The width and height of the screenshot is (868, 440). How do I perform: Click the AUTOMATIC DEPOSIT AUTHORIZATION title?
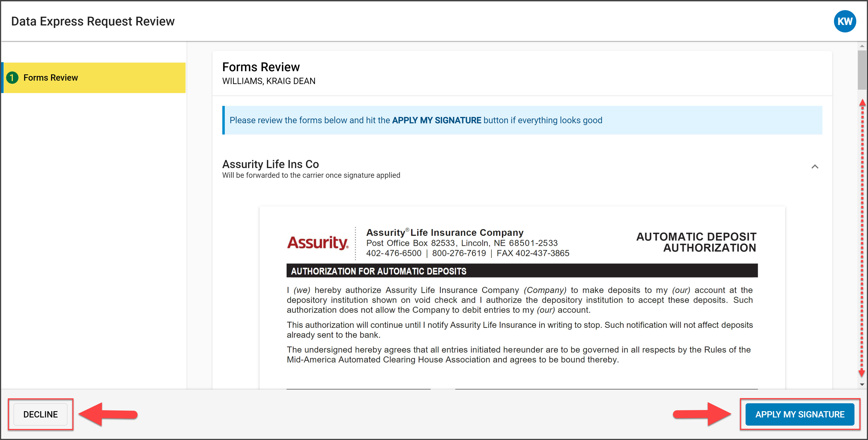coord(696,242)
